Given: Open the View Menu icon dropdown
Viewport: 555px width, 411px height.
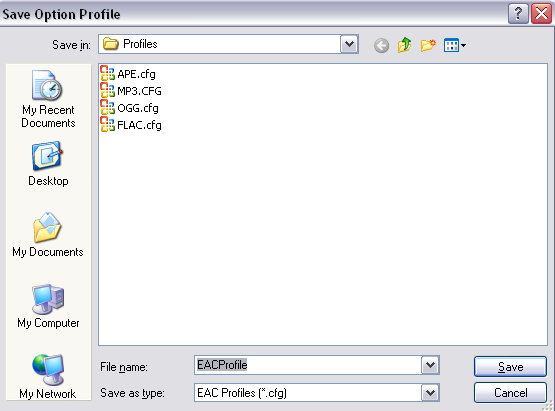Looking at the screenshot, I should point(455,45).
